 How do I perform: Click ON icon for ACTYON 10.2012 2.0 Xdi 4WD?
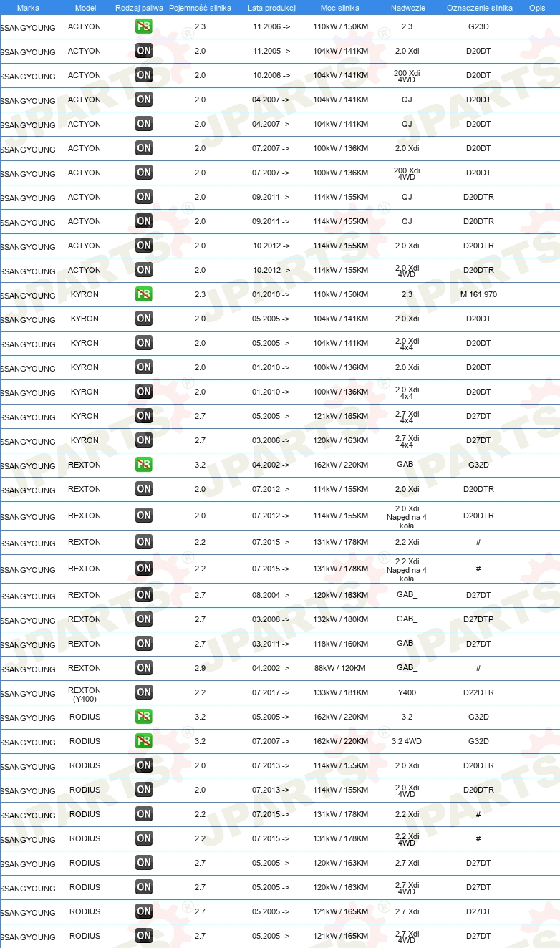click(x=144, y=270)
